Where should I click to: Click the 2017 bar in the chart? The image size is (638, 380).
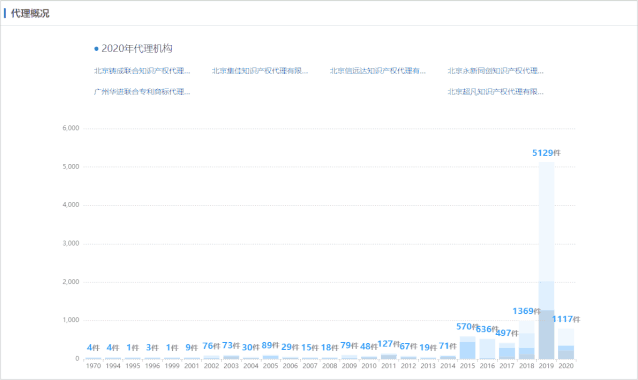tap(507, 351)
